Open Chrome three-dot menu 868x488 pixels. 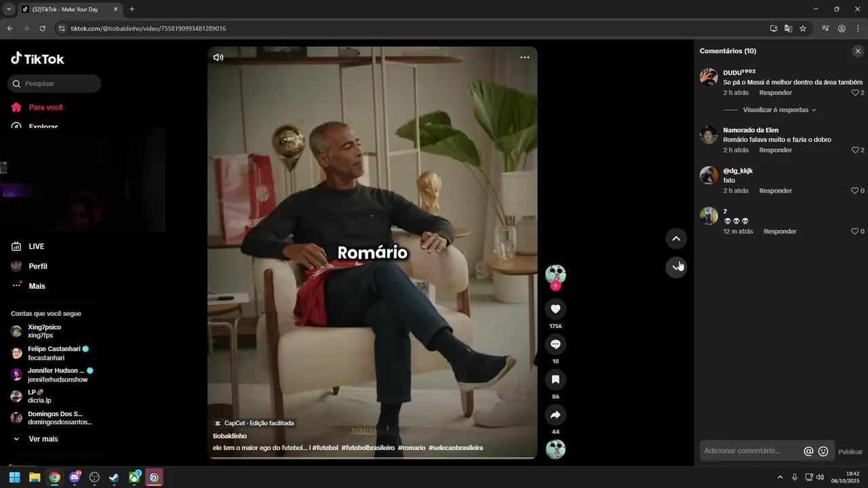[x=858, y=28]
